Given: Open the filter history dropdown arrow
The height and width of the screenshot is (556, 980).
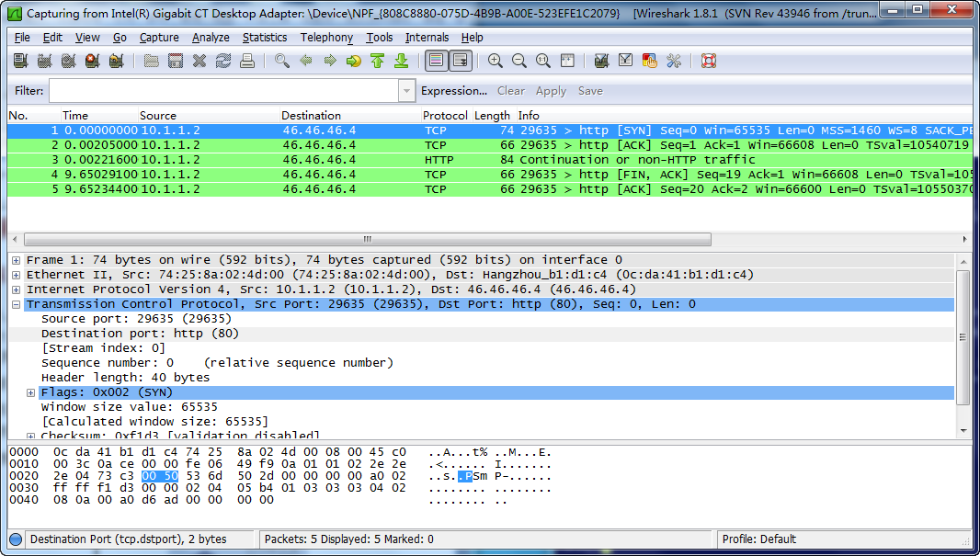Looking at the screenshot, I should click(x=407, y=91).
